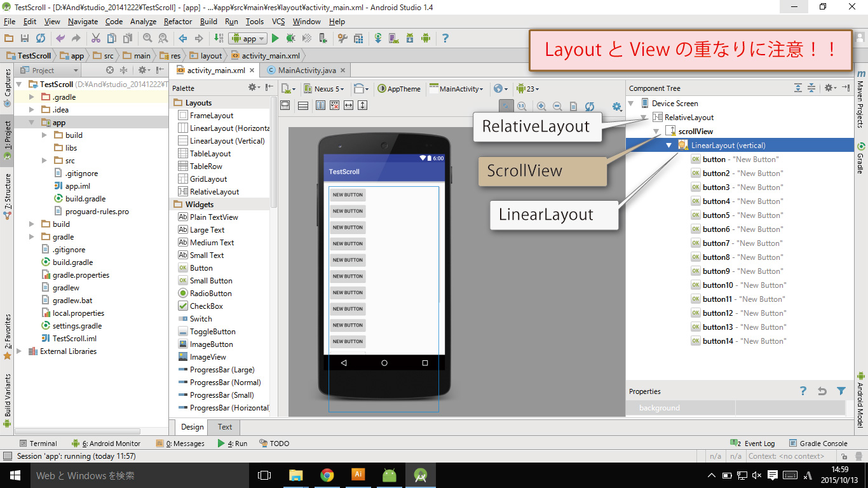The width and height of the screenshot is (868, 488).
Task: Zoom in on the layout preview
Action: [541, 107]
